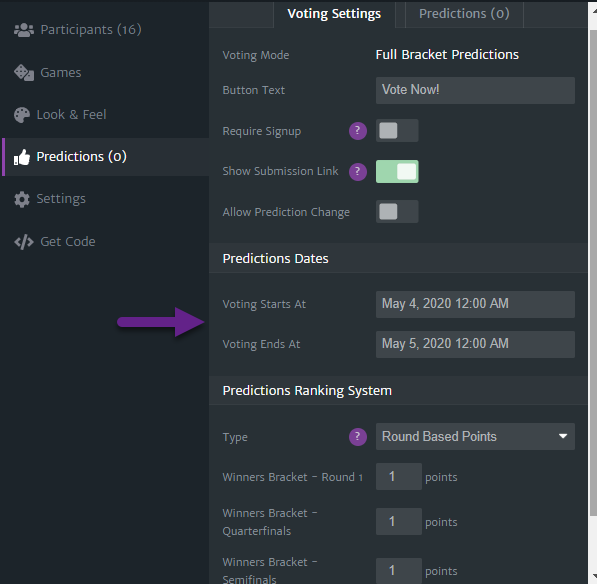This screenshot has width=597, height=584.
Task: Click the Predictions thumbs-up icon
Action: pos(22,157)
